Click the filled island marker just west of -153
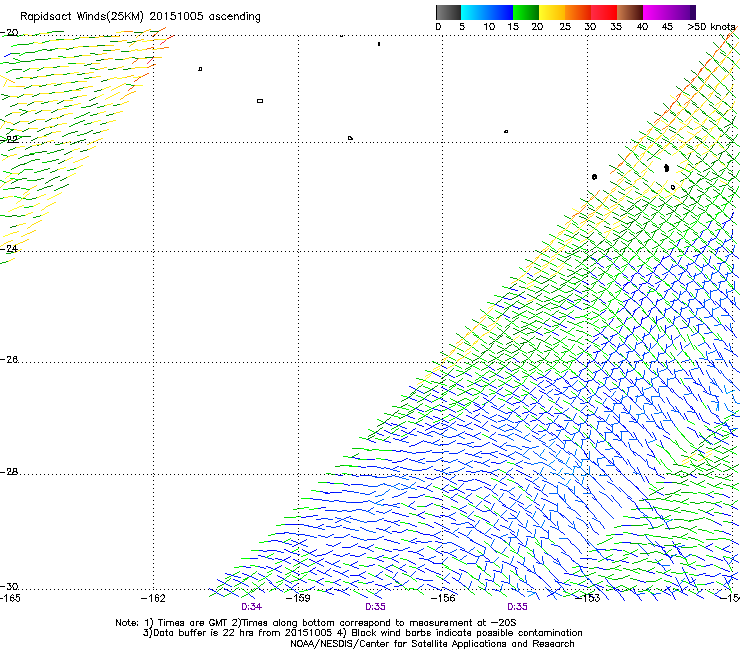Image resolution: width=740 pixels, height=650 pixels. point(594,177)
